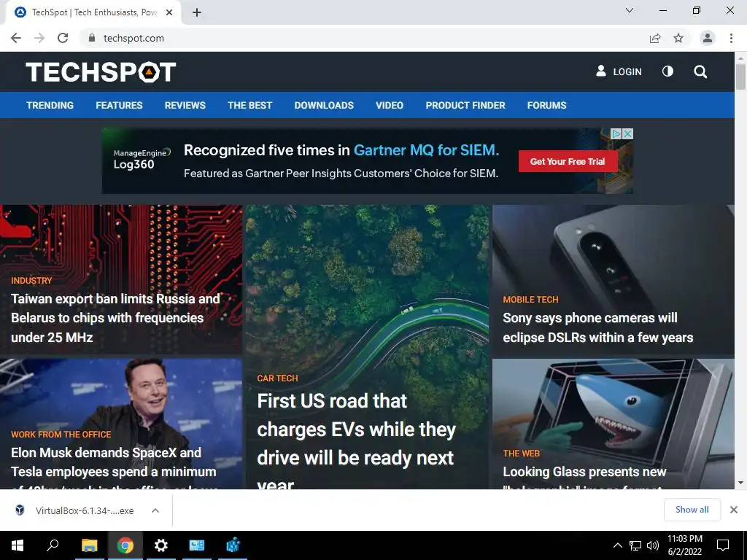Image resolution: width=747 pixels, height=560 pixels.
Task: Open the Windows Start menu
Action: click(x=18, y=545)
